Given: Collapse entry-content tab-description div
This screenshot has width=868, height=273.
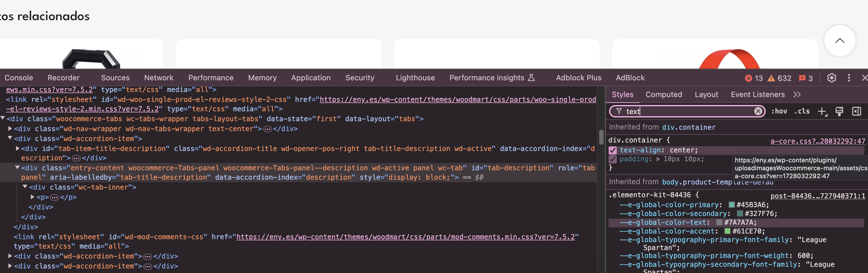Looking at the screenshot, I should 18,167.
